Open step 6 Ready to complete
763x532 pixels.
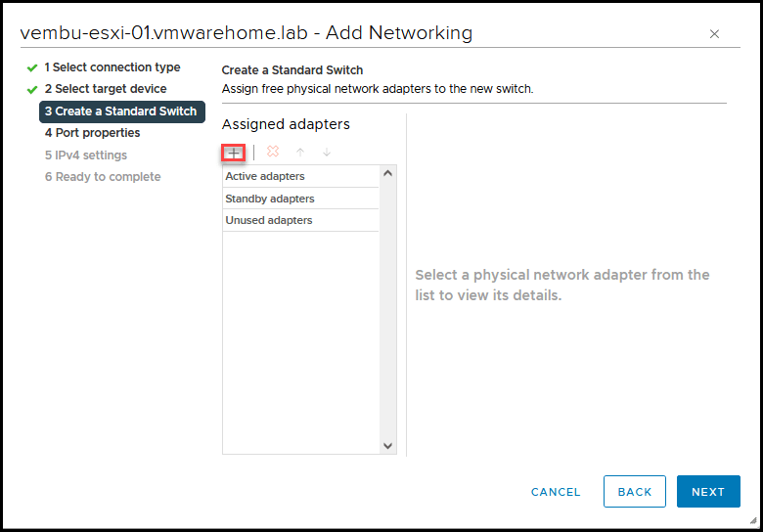point(103,177)
